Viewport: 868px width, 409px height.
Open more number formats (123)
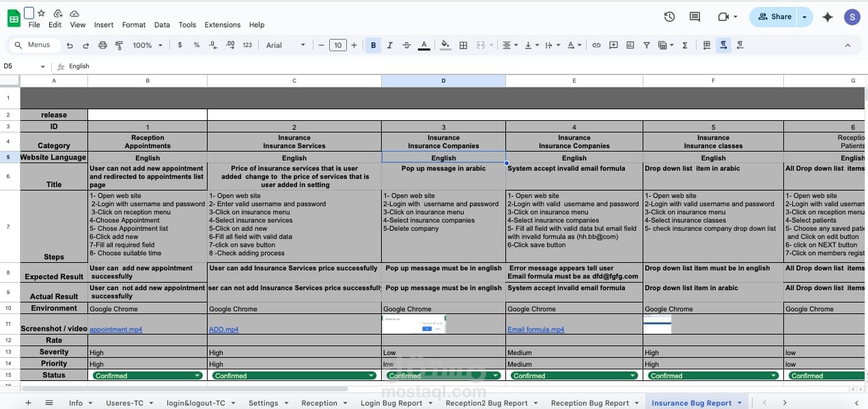click(247, 45)
